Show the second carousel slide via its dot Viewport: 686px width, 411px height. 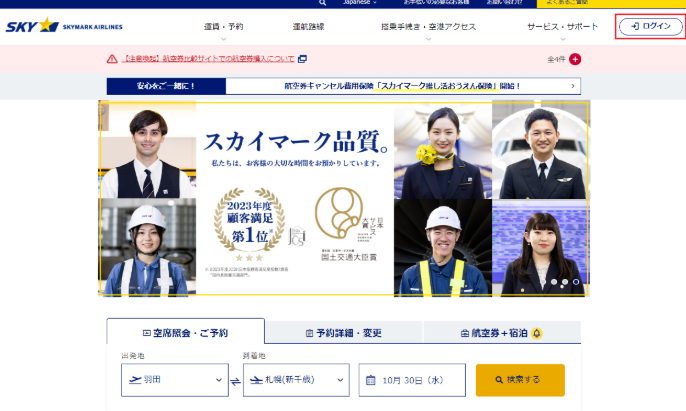[554, 282]
